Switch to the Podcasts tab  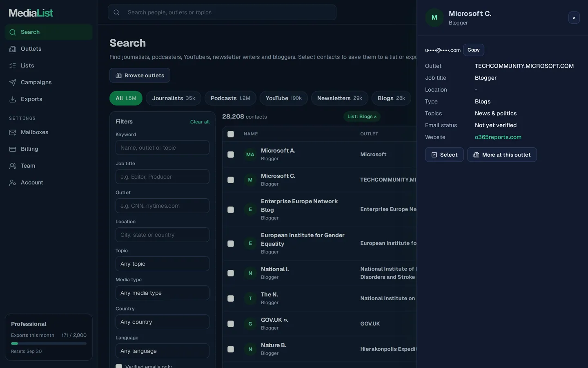[x=230, y=98]
